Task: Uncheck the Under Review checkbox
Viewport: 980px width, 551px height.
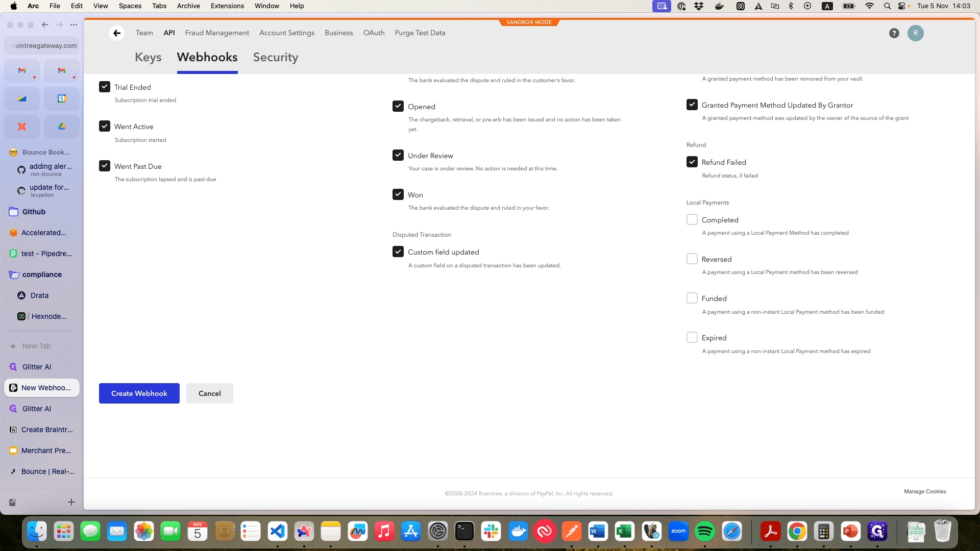Action: point(398,155)
